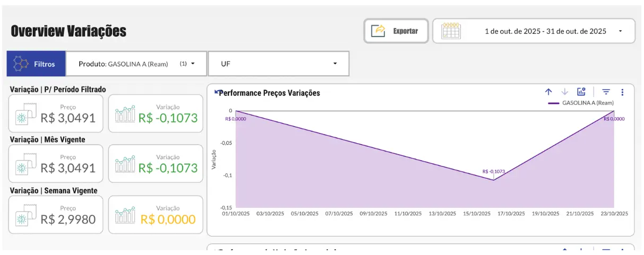This screenshot has width=644, height=255.
Task: Click the Filtros button
Action: coord(36,64)
